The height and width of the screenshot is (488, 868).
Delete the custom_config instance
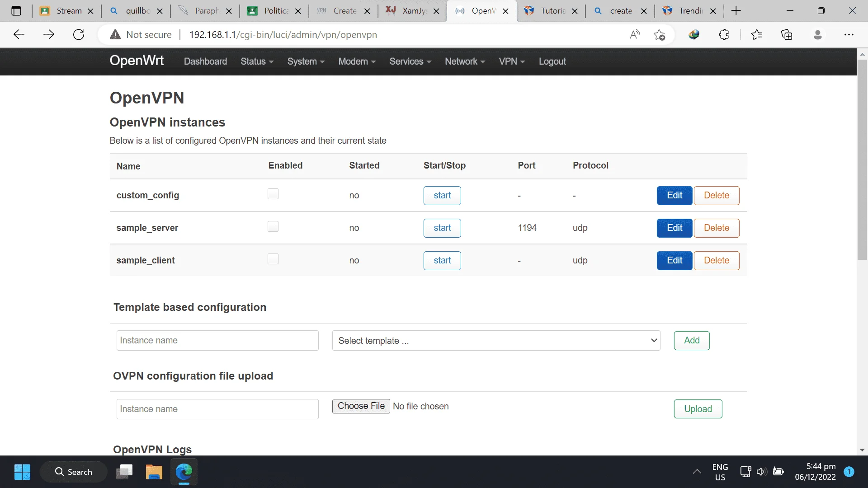coord(717,196)
